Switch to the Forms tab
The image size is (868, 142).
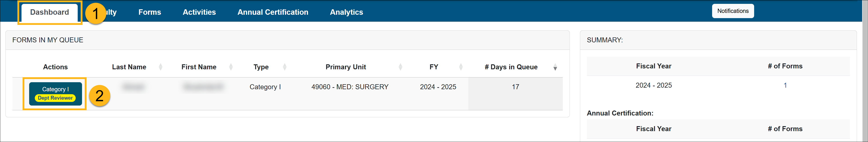click(x=150, y=12)
